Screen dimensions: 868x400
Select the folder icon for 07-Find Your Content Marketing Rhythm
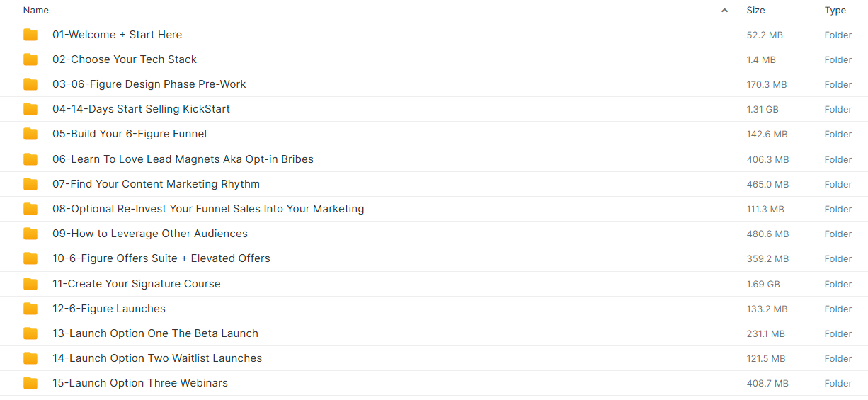pos(30,184)
